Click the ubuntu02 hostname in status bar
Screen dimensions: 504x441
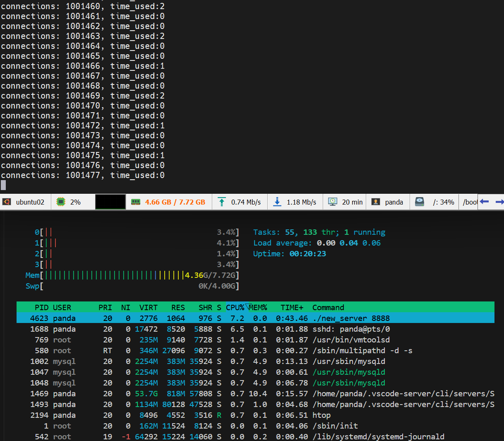pyautogui.click(x=30, y=202)
